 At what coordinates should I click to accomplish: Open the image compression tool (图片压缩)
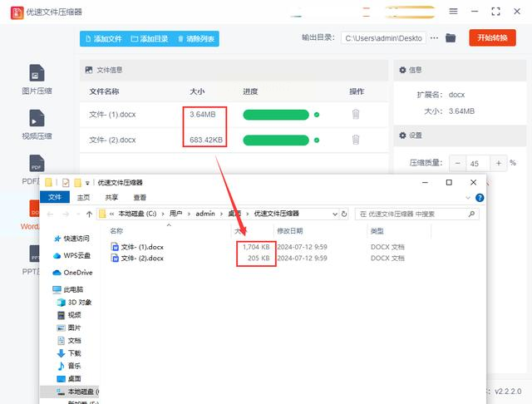37,79
